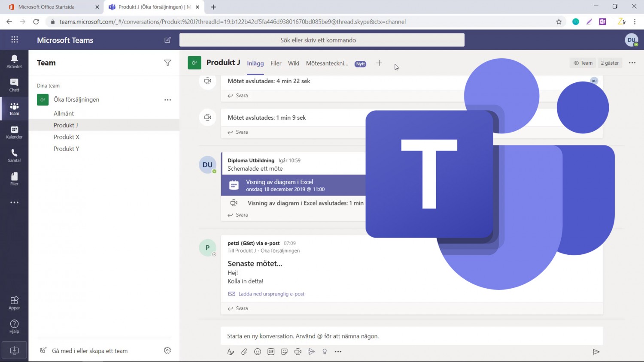This screenshot has height=362, width=644.
Task: Reply to petzi's Senaste mötet post
Action: click(x=238, y=308)
